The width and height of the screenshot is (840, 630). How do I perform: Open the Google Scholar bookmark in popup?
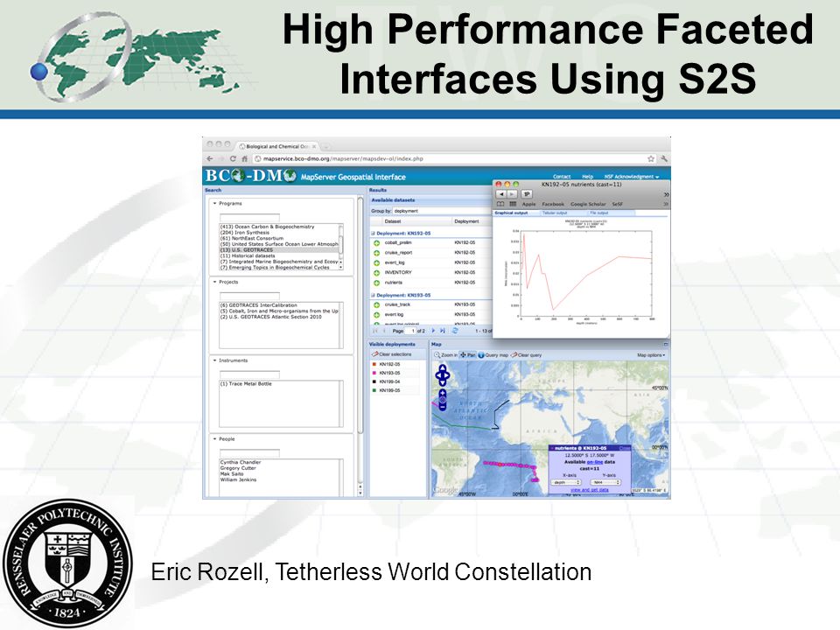588,204
